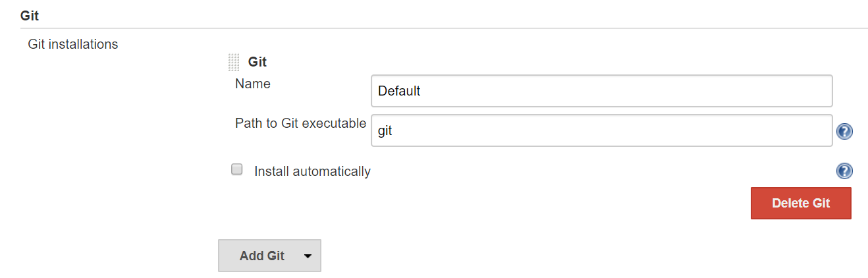Click the Install automatically label text

(x=312, y=171)
